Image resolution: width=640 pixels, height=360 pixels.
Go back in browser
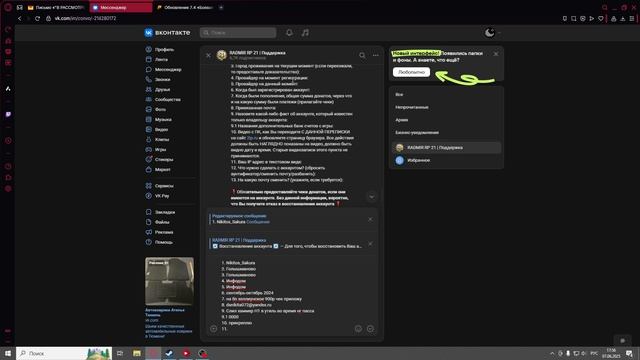[19, 18]
